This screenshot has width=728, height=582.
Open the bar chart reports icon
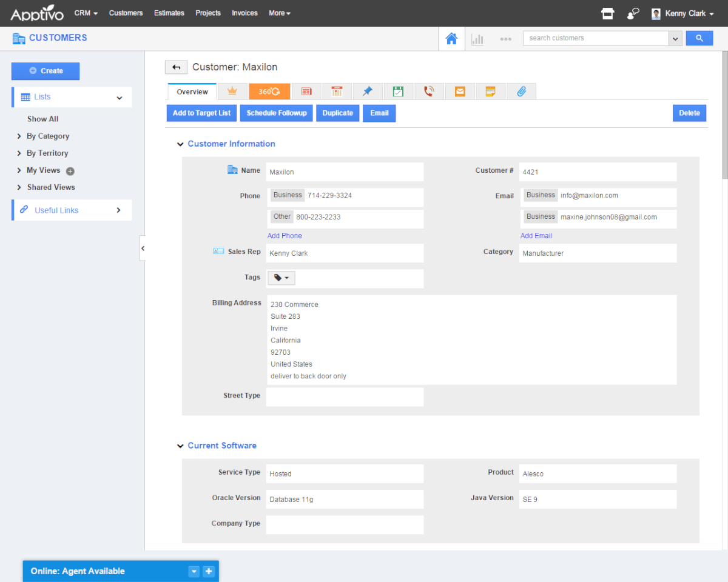point(477,39)
